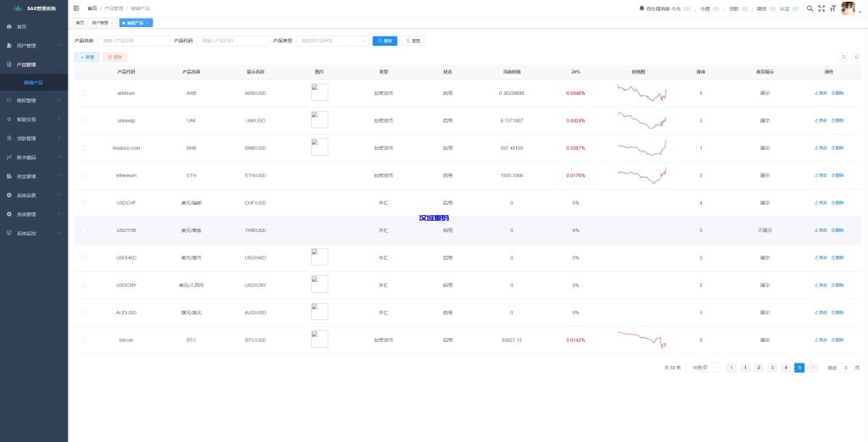The image size is (868, 442).
Task: Select the bitcoin row checkbox
Action: tap(84, 340)
